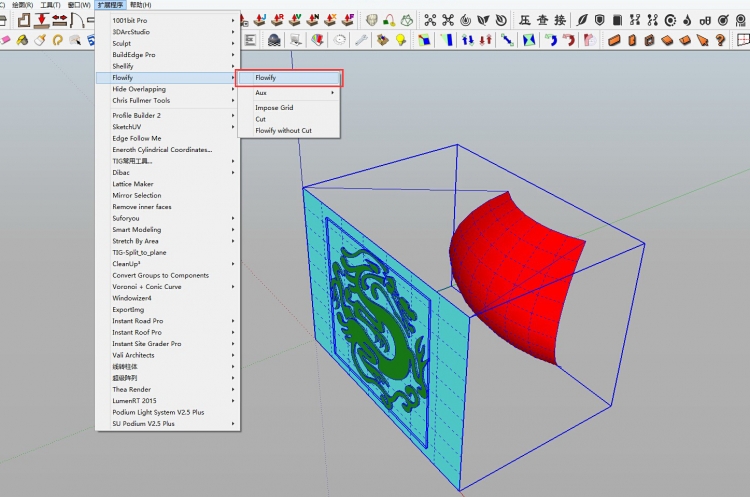
Task: Click the green V arrow toolbar icon
Action: (296, 20)
